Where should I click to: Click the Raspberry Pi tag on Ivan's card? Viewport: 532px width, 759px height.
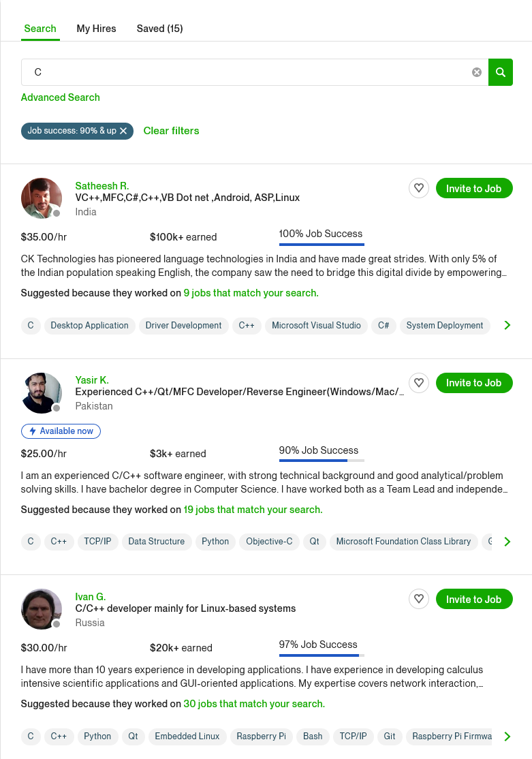point(261,736)
